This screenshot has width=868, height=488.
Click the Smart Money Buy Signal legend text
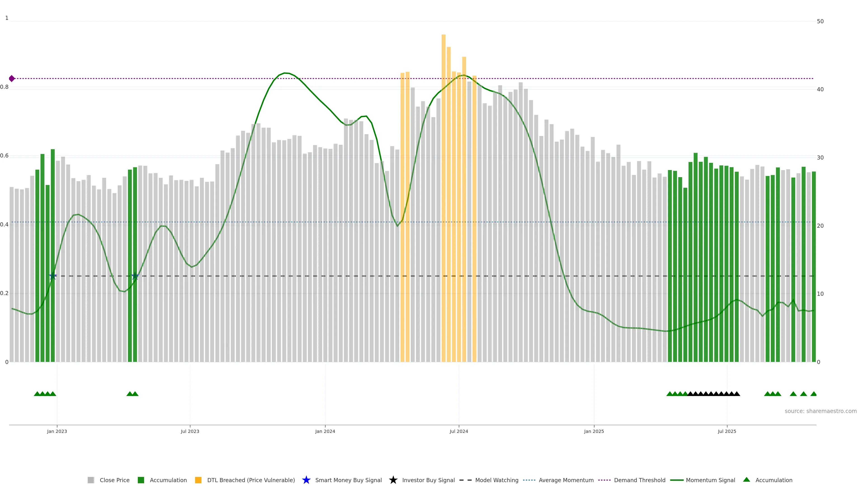click(348, 480)
